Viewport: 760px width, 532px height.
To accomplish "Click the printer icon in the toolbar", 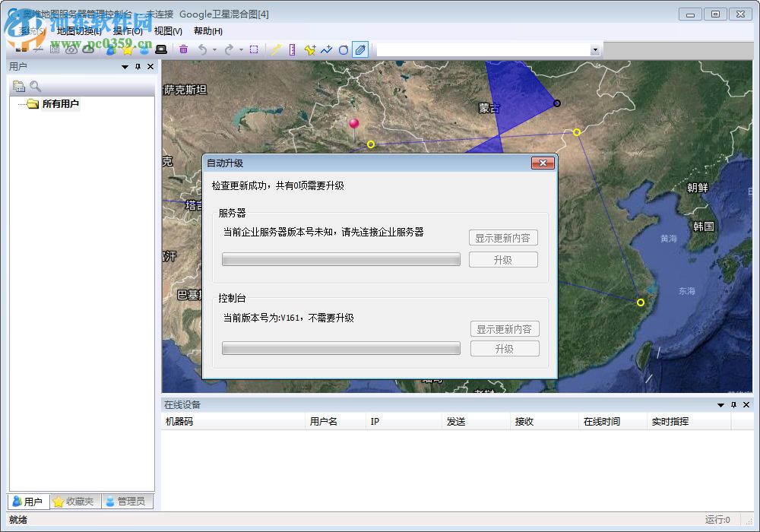I will coord(162,49).
